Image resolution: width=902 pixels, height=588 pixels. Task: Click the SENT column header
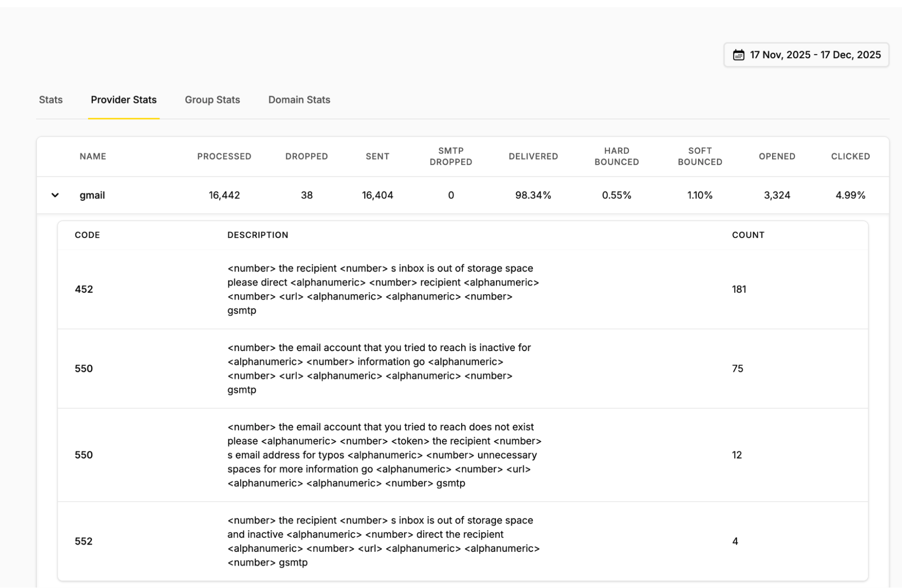pos(377,156)
